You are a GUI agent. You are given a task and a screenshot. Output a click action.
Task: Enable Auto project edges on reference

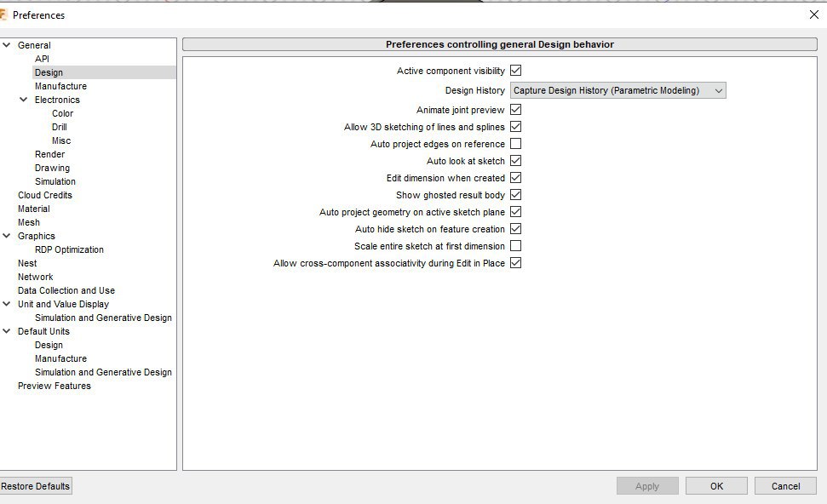(x=516, y=143)
